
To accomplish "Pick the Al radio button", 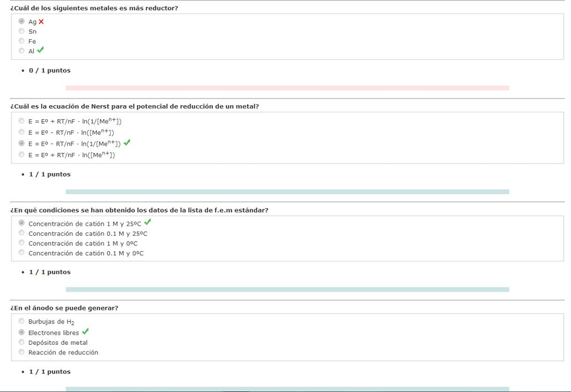I will 22,51.
